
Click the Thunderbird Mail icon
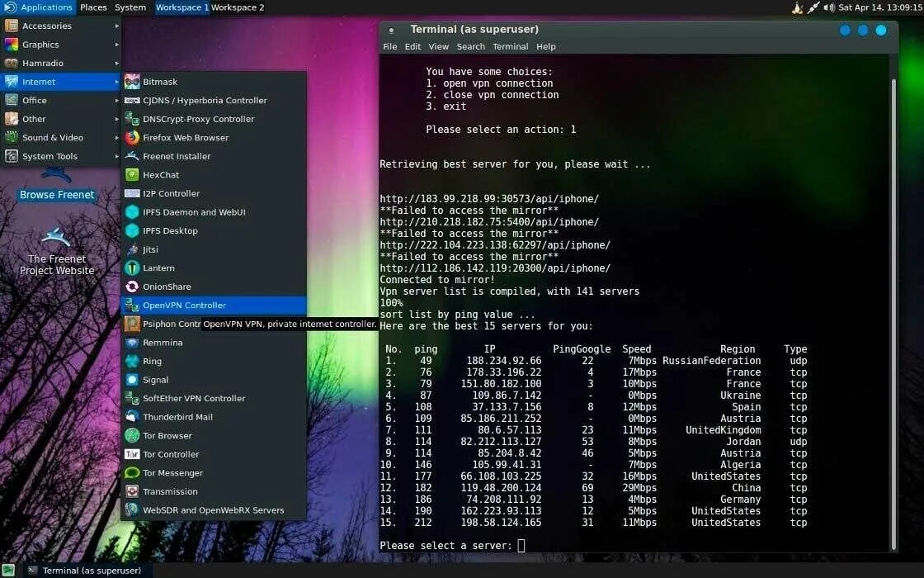[x=132, y=417]
